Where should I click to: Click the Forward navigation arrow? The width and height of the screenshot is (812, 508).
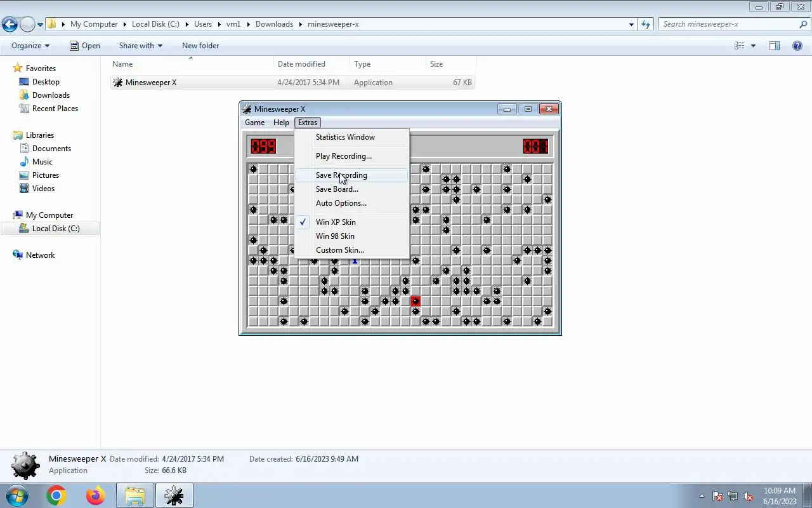click(x=27, y=25)
